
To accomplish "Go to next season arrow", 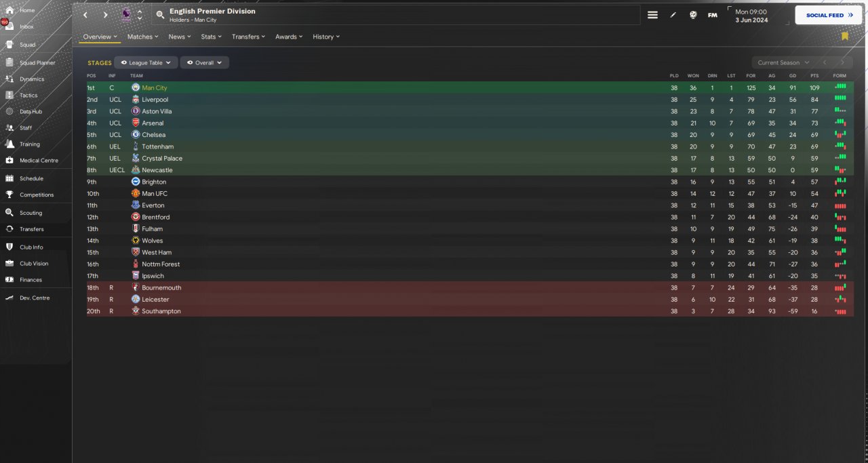I will tap(842, 62).
